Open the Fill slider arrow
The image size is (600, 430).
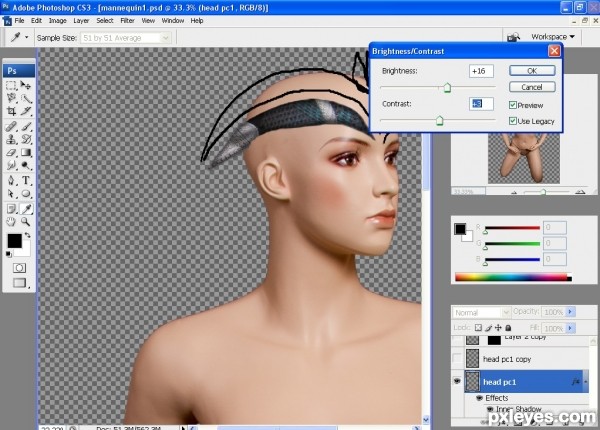[571, 328]
